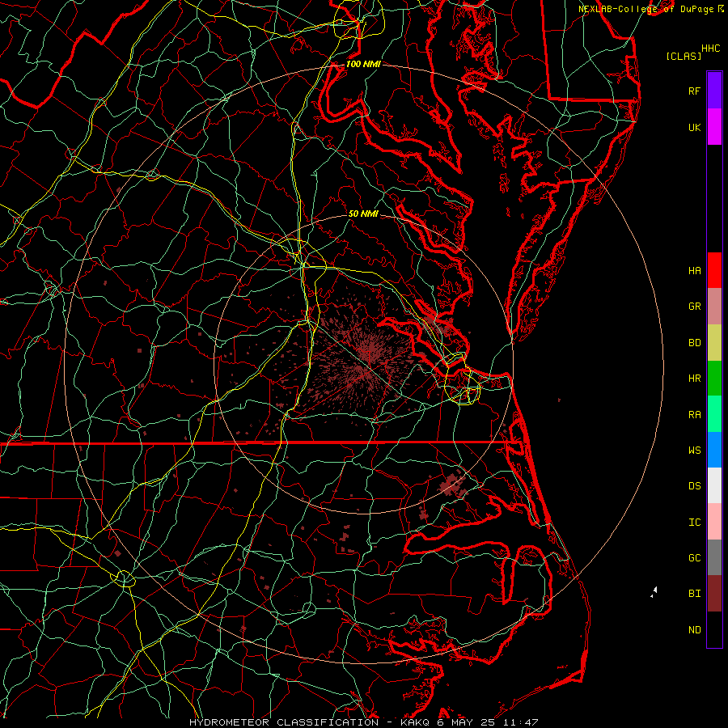
Task: Click the [CLAS] units label
Action: pos(684,57)
